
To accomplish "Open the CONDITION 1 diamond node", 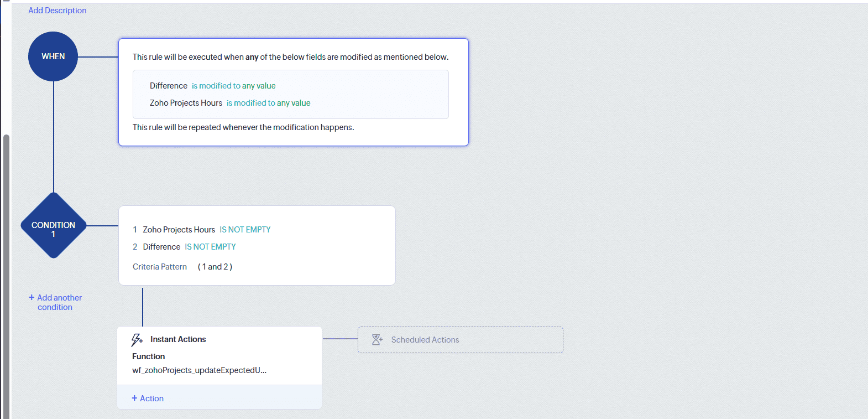I will click(x=53, y=226).
